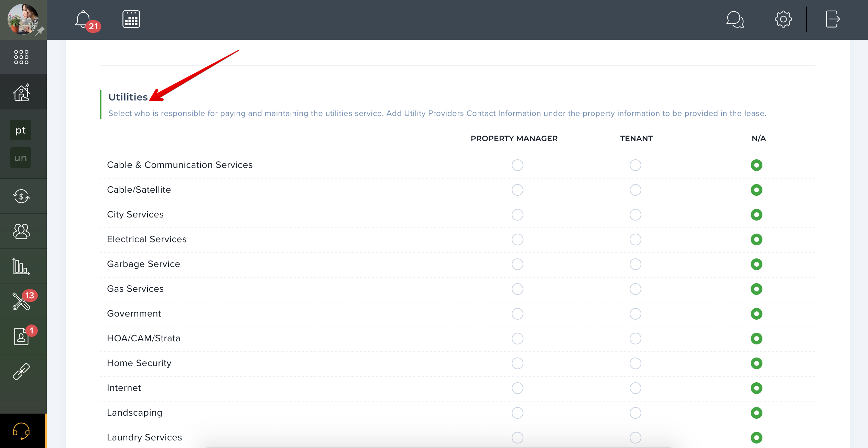Screen dimensions: 868x448
Task: Set Gas Services to Property Manager
Action: (517, 289)
